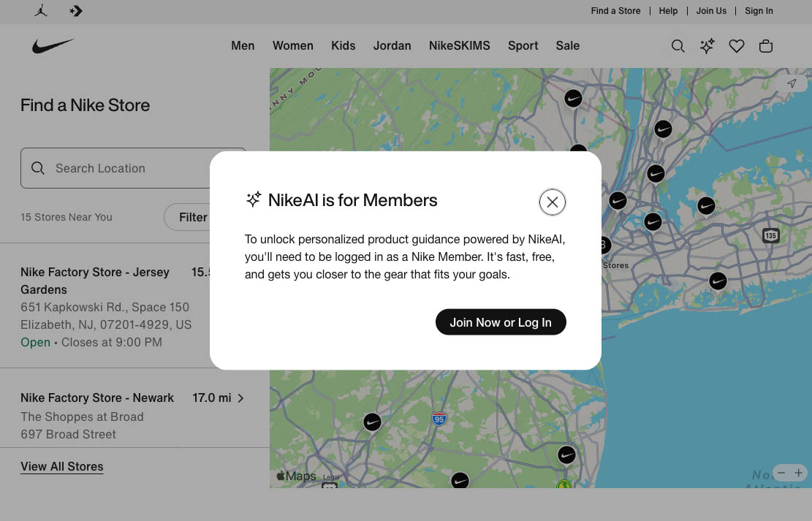Click Join Now or Log In button
The image size is (812, 521).
(x=501, y=322)
